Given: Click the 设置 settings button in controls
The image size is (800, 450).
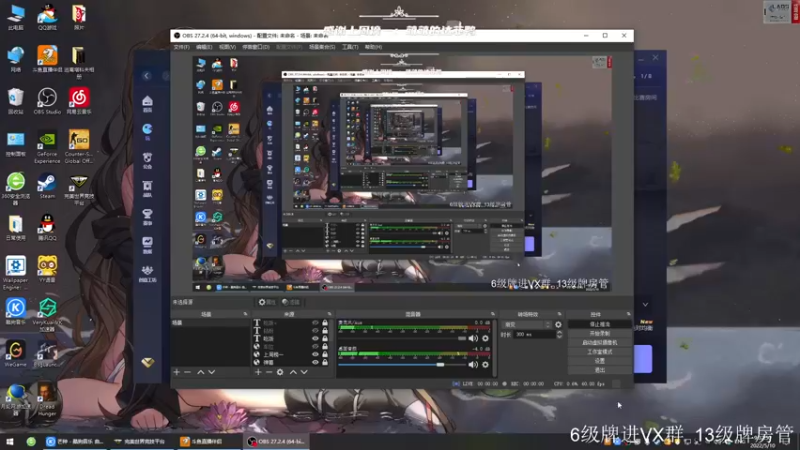Looking at the screenshot, I should pyautogui.click(x=599, y=361).
